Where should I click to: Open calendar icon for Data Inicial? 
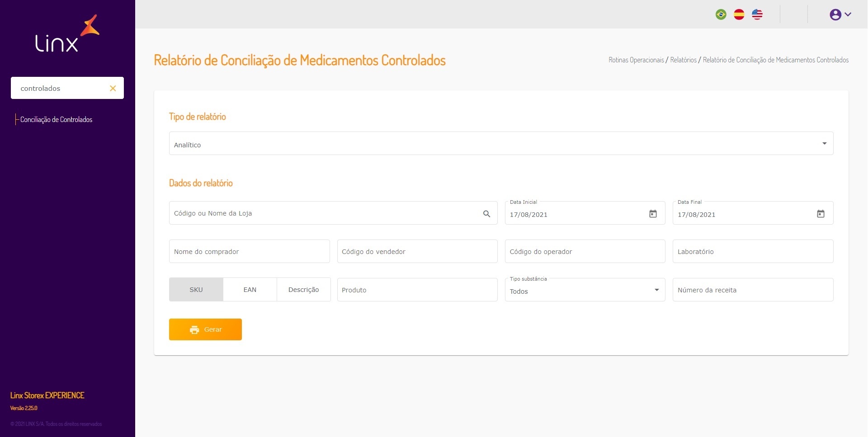point(653,214)
